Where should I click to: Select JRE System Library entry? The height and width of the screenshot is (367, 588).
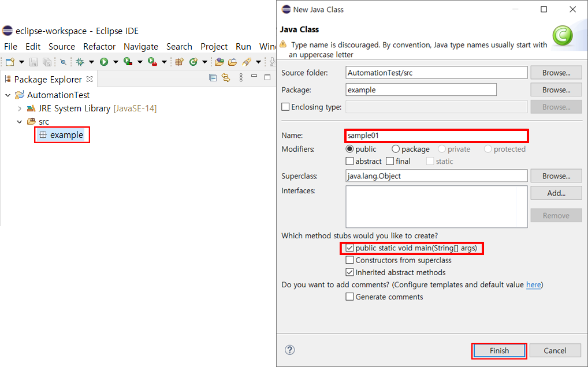click(x=92, y=108)
